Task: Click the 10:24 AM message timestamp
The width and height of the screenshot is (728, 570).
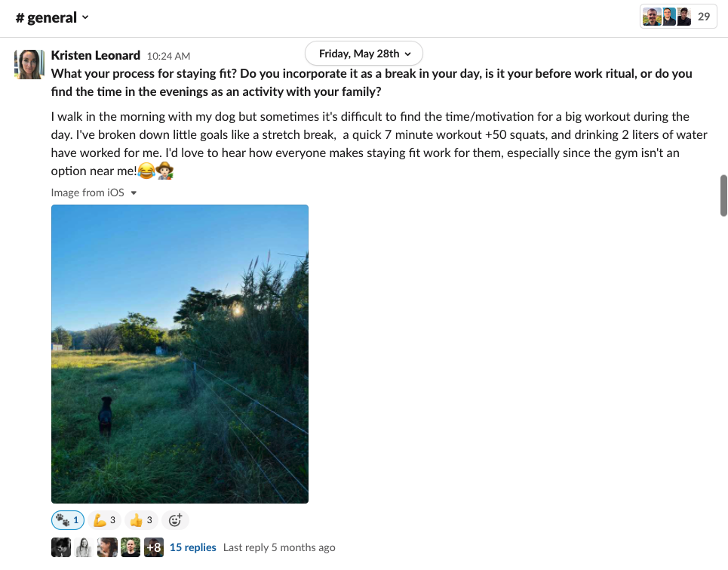Action: click(168, 56)
